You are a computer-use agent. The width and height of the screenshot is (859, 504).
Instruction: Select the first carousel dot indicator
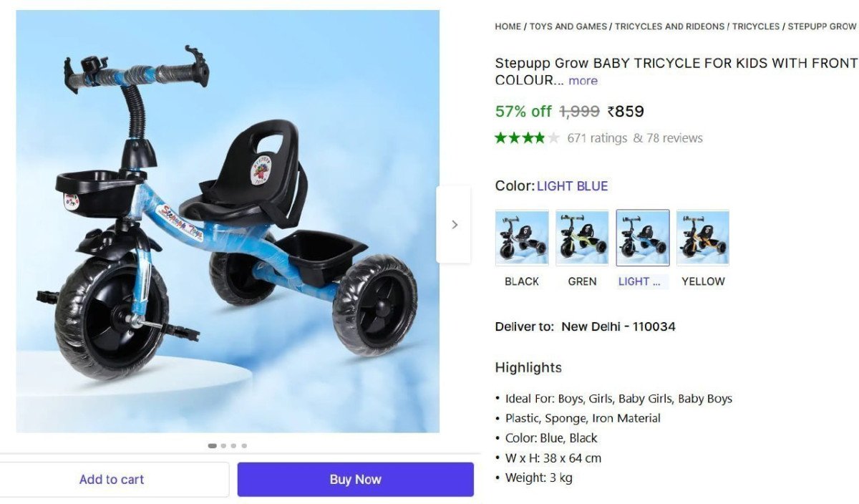213,445
